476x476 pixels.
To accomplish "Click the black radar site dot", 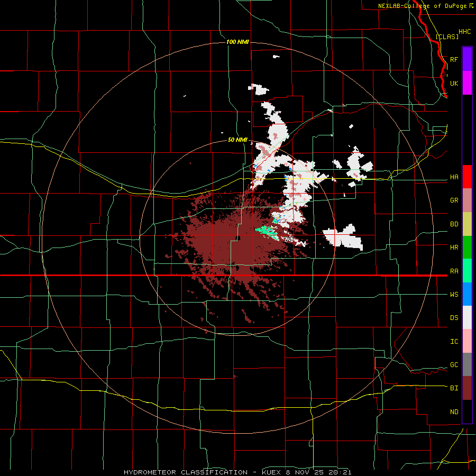I will click(x=238, y=237).
